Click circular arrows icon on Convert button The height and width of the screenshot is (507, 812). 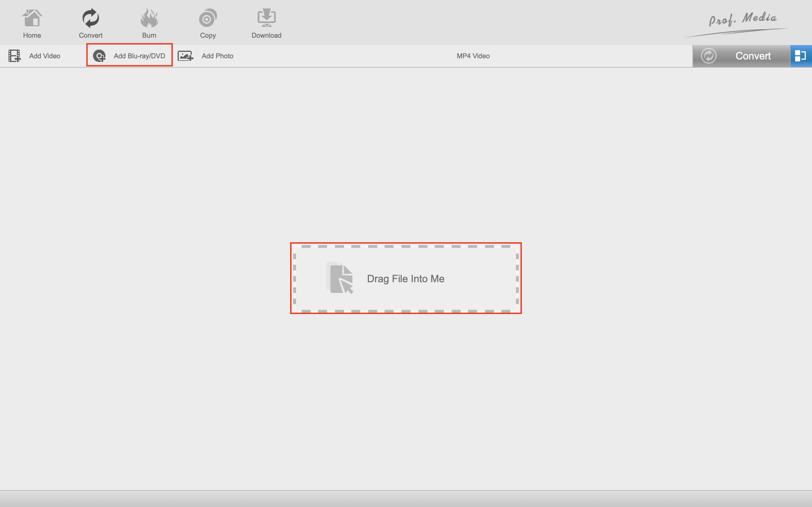(x=709, y=56)
